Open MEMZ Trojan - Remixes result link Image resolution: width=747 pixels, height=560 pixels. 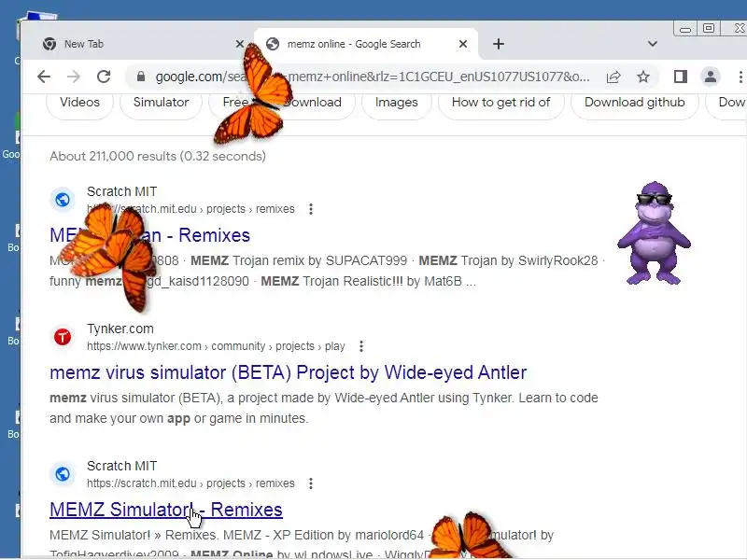pos(149,235)
